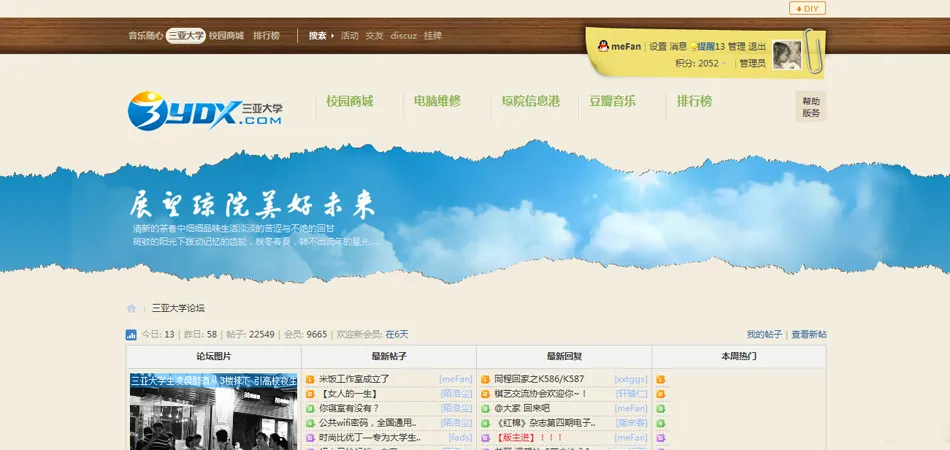Open 提醒 notifications link

pyautogui.click(x=711, y=47)
